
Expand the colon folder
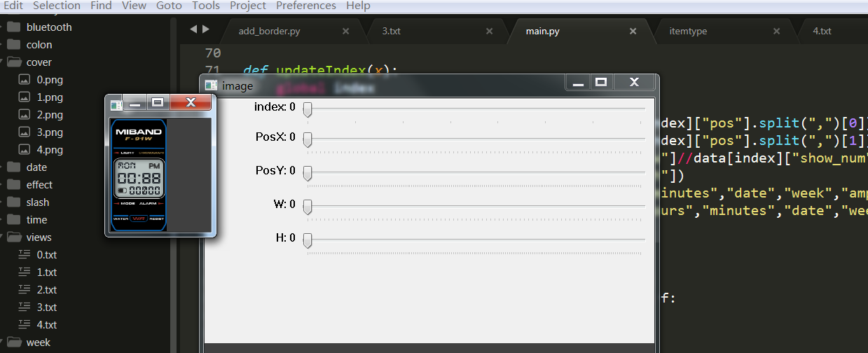[39, 45]
